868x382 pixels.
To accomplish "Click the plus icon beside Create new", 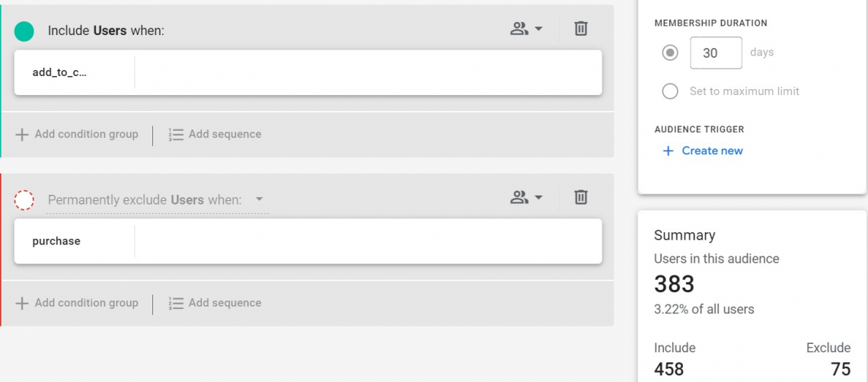I will (x=669, y=151).
